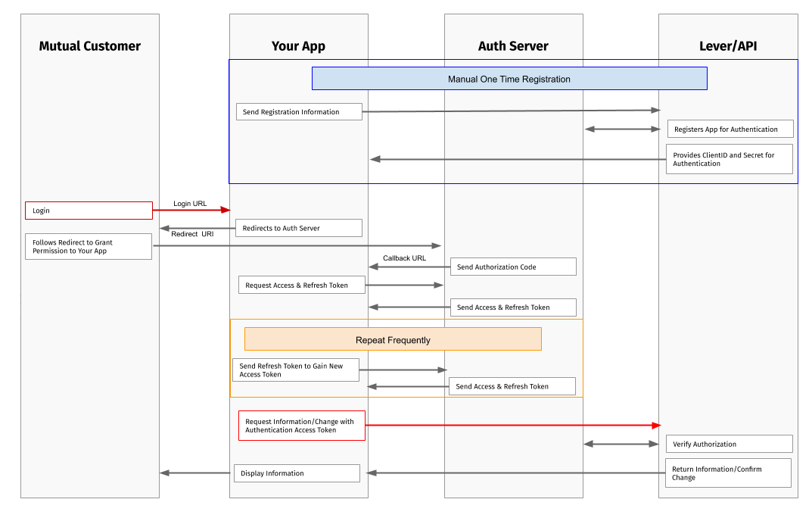The height and width of the screenshot is (518, 812).
Task: Select the Mutual Customer lifeline header
Action: pos(89,45)
